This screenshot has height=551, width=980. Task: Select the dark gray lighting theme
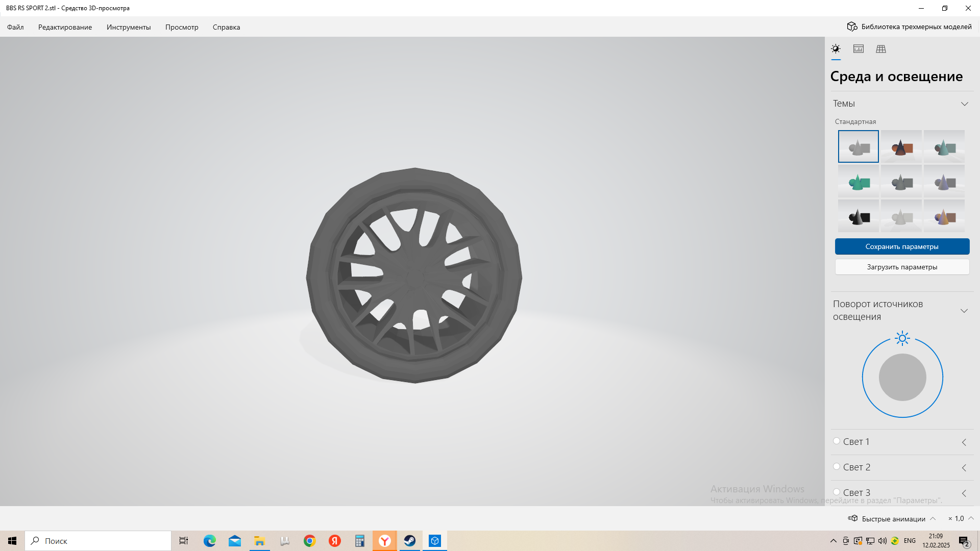point(901,181)
